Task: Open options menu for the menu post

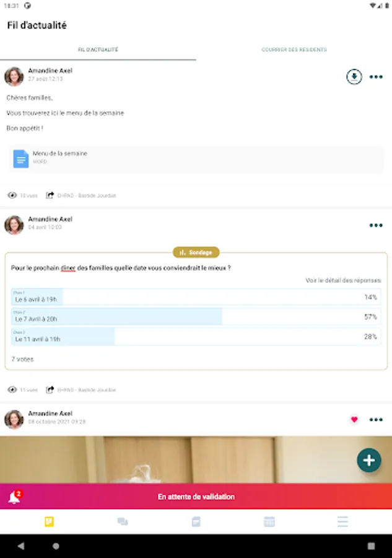Action: [x=376, y=77]
